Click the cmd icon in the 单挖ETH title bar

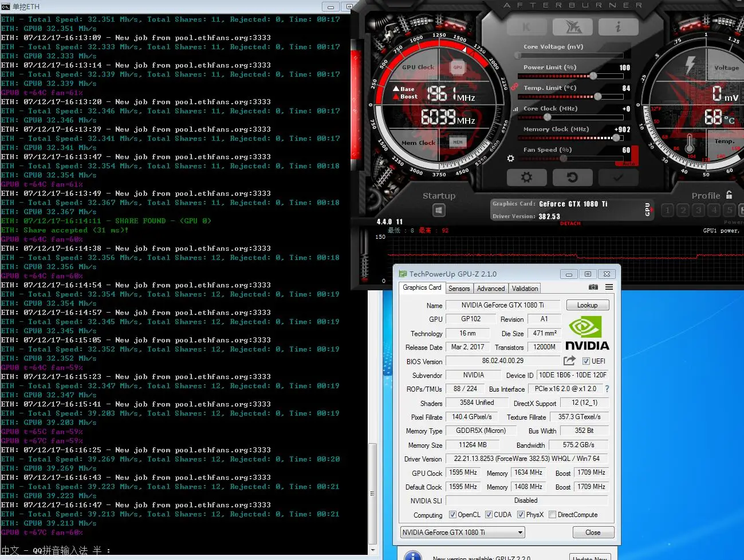[5, 6]
